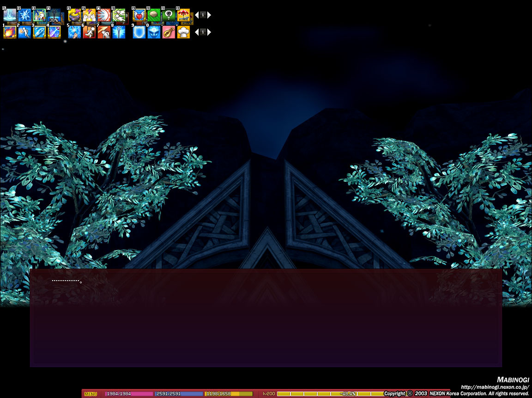Viewport: 532px width, 398px height.
Task: Click the mana bar 2591/2591
Action: pyautogui.click(x=179, y=394)
